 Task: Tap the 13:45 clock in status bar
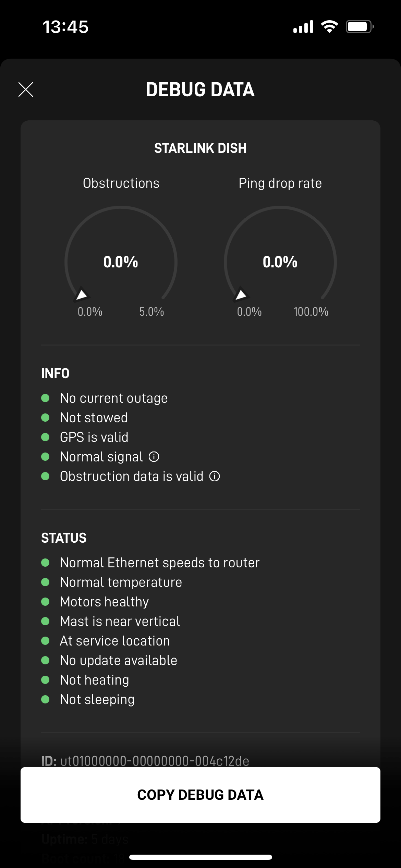pos(65,27)
